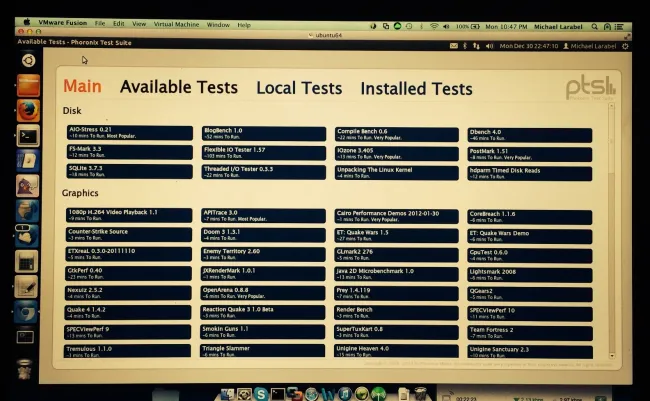This screenshot has height=401, width=650.
Task: Open the Ubuntu Dash home button
Action: point(29,61)
